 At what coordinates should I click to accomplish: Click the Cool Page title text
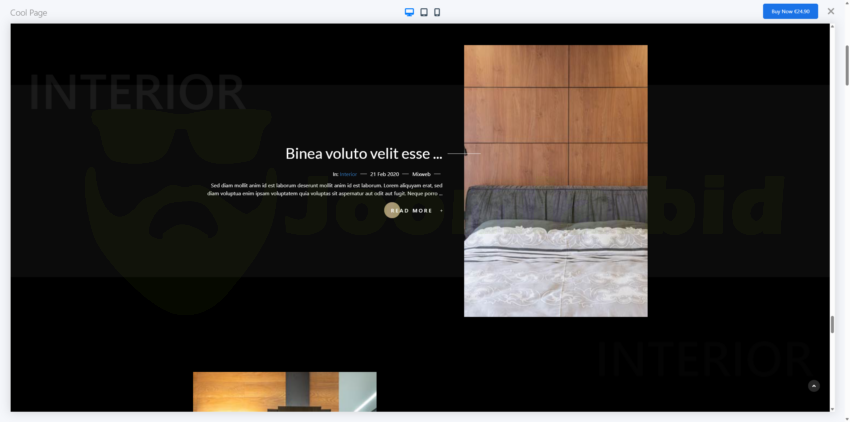29,13
